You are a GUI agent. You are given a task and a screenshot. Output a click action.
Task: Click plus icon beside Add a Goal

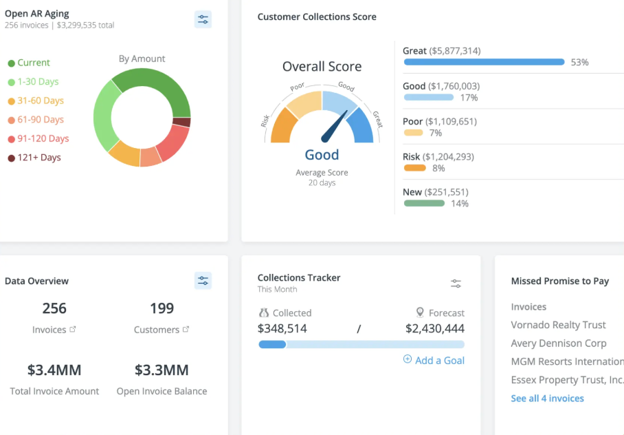tap(407, 360)
